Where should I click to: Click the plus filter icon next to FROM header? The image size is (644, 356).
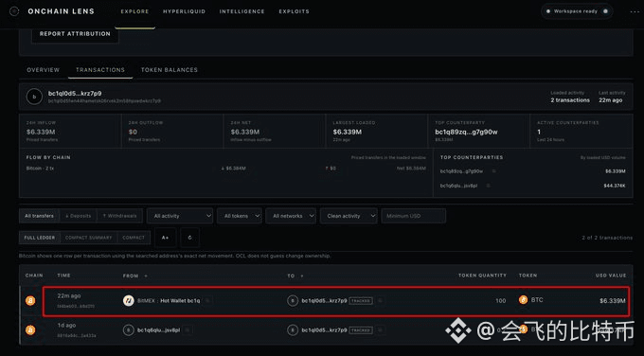pos(146,276)
